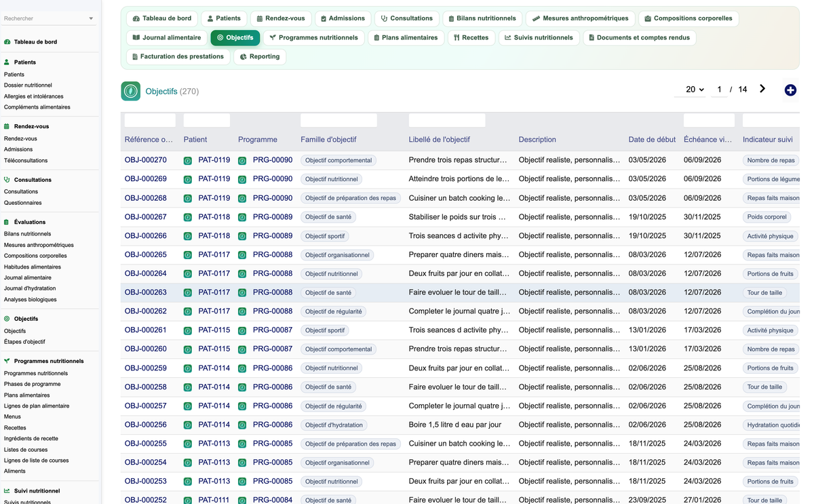Click Rendez-vous sidebar calendar icon
Image resolution: width=814 pixels, height=504 pixels.
click(x=7, y=126)
